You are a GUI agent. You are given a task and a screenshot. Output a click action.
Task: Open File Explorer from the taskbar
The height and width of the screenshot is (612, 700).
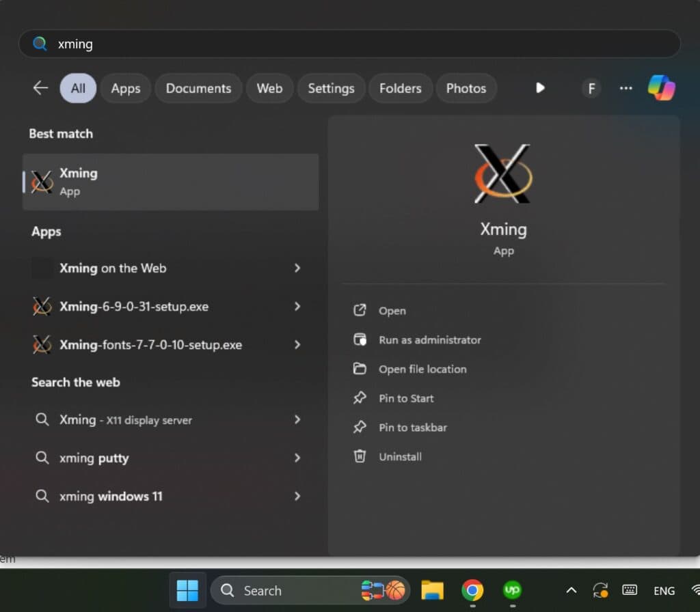click(432, 590)
